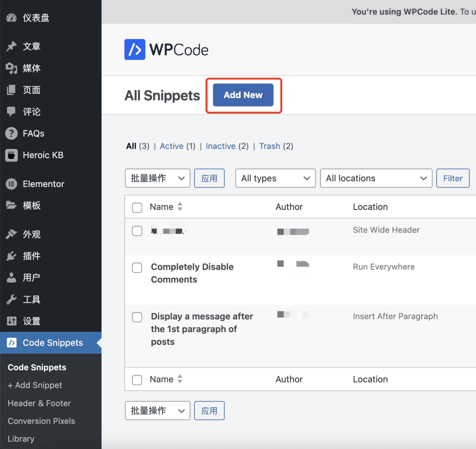The width and height of the screenshot is (476, 449).
Task: Open the 仪表盘 menu item
Action: coord(36,18)
